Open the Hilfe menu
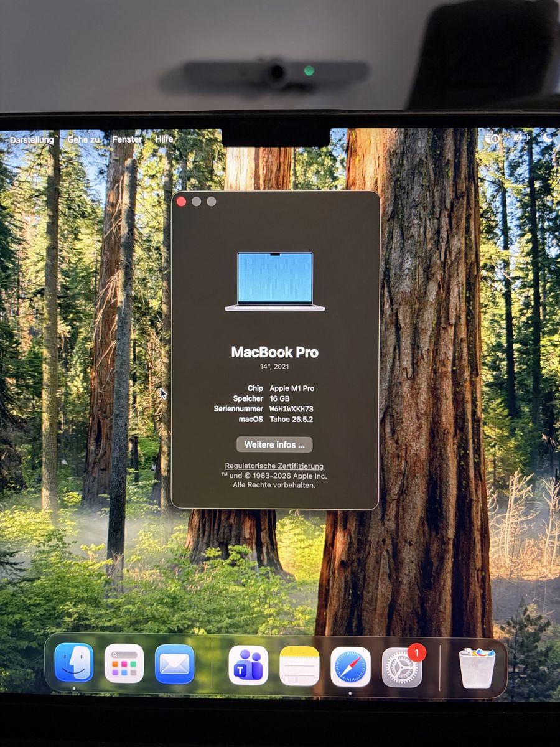 coord(164,139)
